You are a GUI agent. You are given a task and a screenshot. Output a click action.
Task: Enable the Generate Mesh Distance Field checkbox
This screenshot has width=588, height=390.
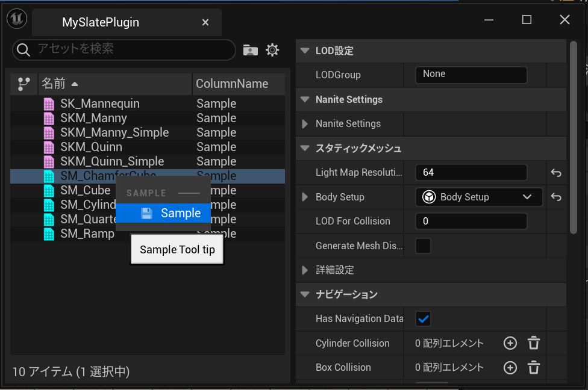[x=424, y=246]
